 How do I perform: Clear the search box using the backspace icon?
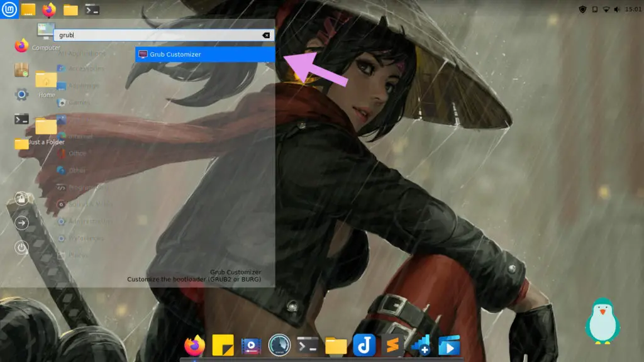266,35
